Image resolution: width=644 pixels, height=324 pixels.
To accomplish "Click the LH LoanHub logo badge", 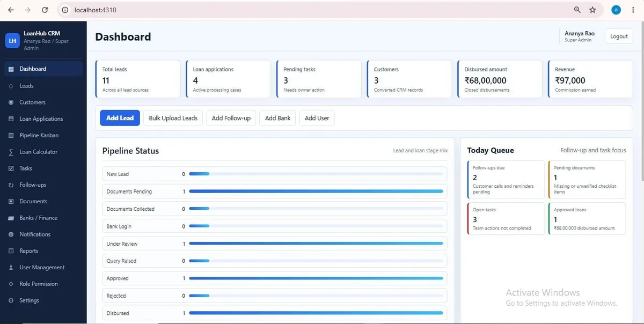I will pyautogui.click(x=12, y=41).
